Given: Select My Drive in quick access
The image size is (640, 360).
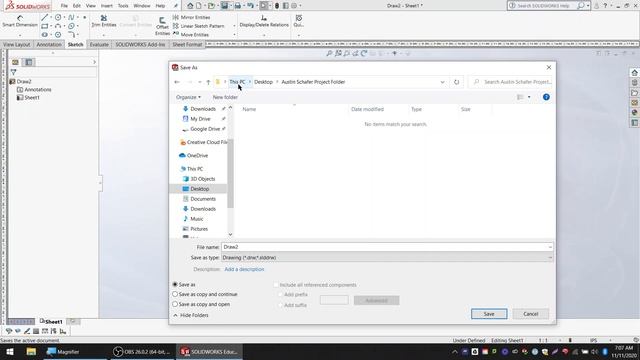Looking at the screenshot, I should (x=197, y=119).
